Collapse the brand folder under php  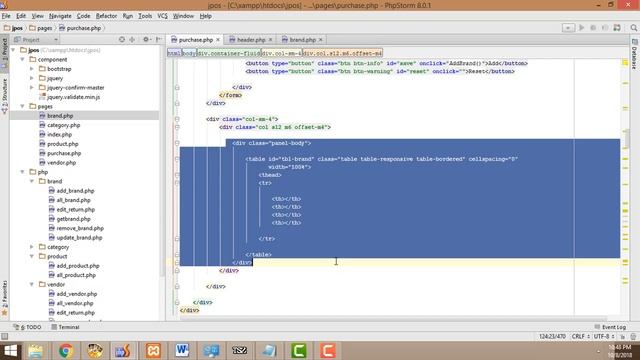click(32, 181)
